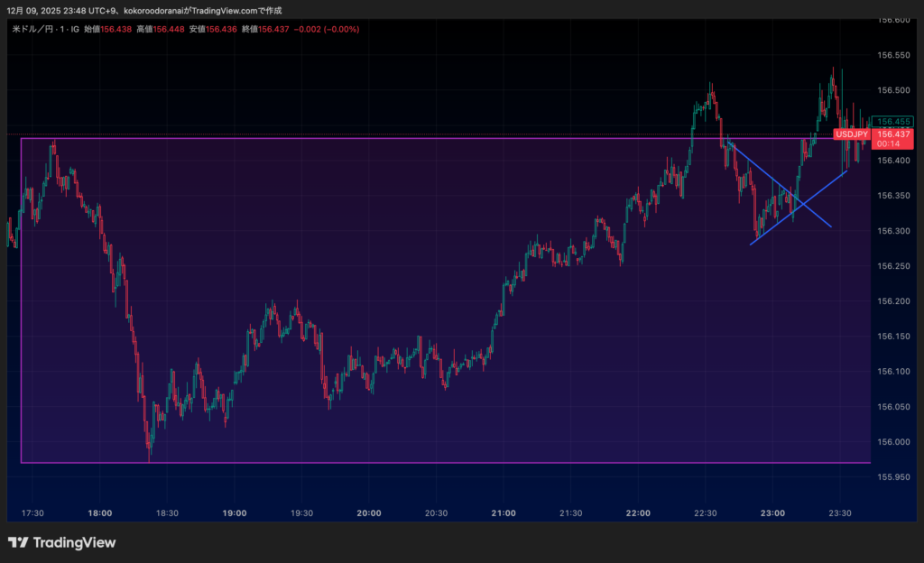Click the 21:00 time axis label
The width and height of the screenshot is (924, 563).
tap(503, 513)
